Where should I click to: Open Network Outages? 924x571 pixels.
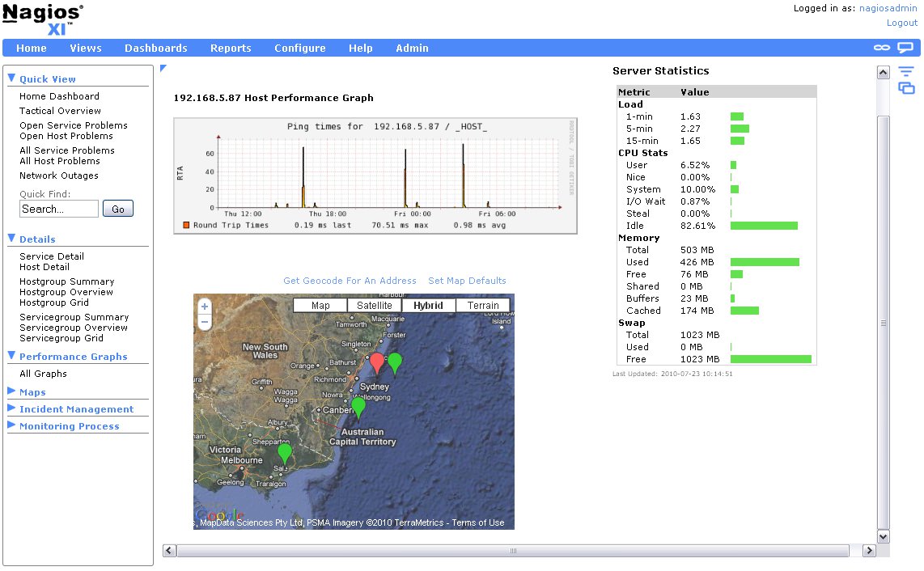(x=59, y=176)
